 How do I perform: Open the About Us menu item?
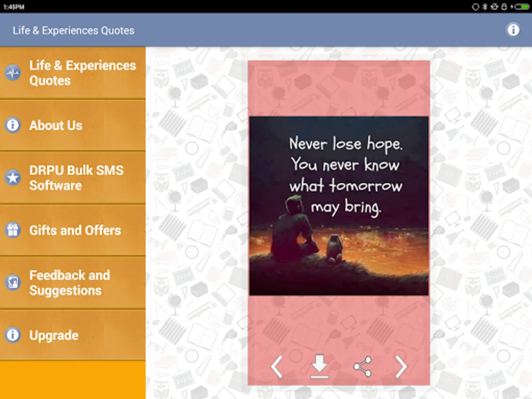(x=73, y=125)
